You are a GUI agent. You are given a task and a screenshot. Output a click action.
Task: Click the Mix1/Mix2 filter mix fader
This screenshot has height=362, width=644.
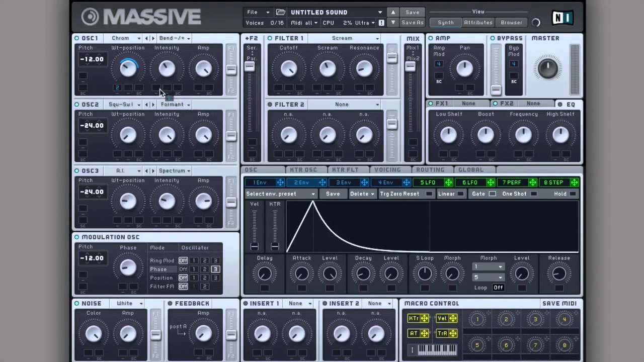[411, 66]
